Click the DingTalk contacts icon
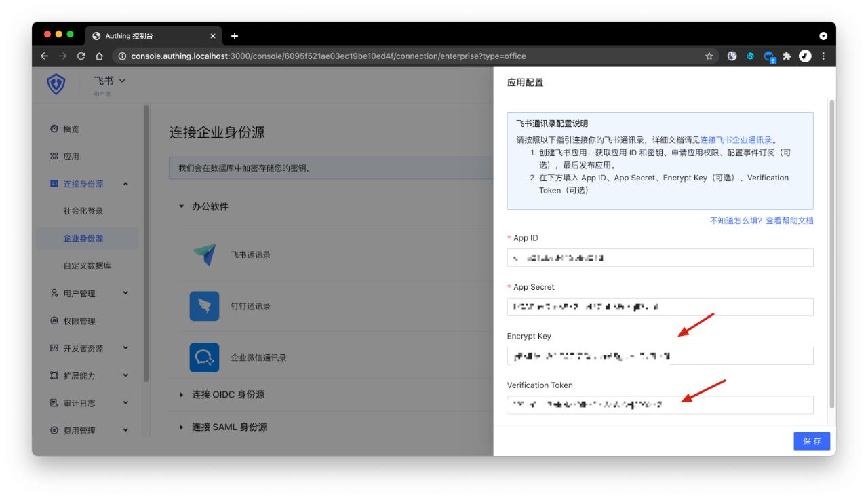Screen dimensions: 868x498 point(204,306)
